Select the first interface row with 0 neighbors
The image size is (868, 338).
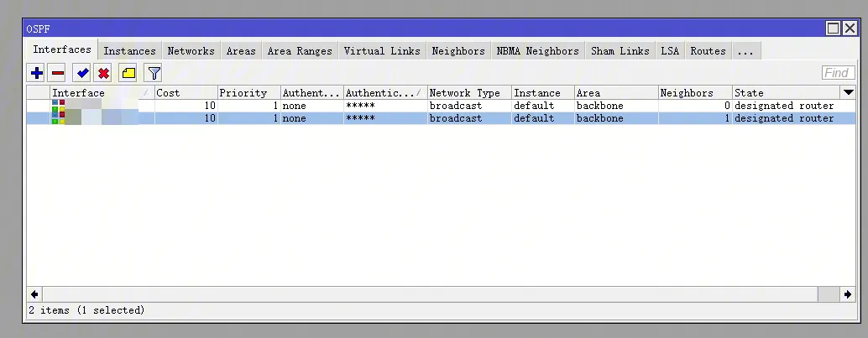point(420,106)
